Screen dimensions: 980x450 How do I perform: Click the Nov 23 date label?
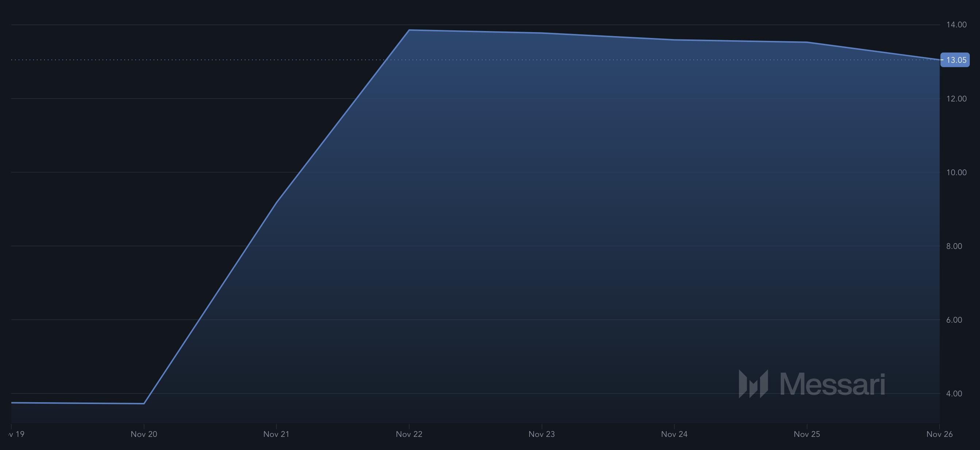coord(541,434)
